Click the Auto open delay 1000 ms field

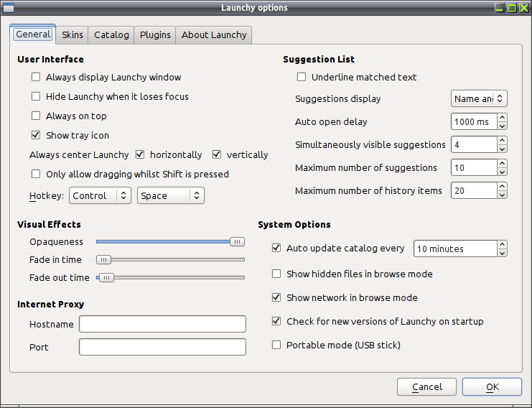(475, 121)
